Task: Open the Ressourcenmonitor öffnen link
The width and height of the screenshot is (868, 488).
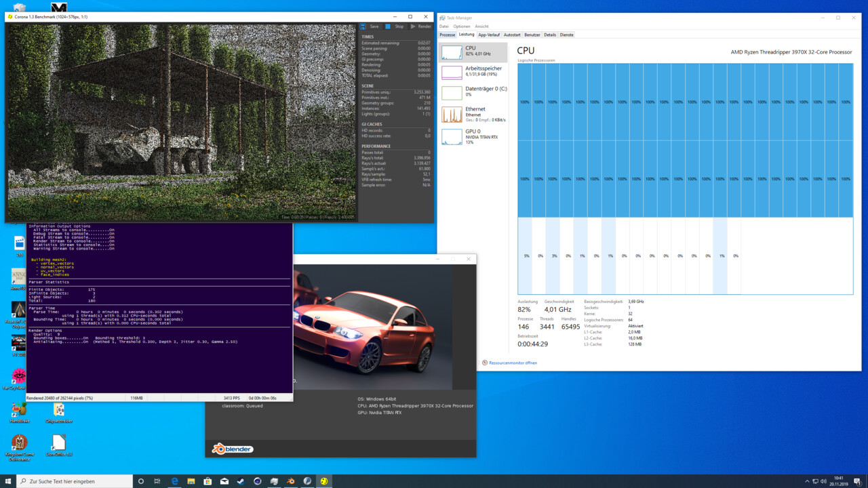Action: point(513,363)
